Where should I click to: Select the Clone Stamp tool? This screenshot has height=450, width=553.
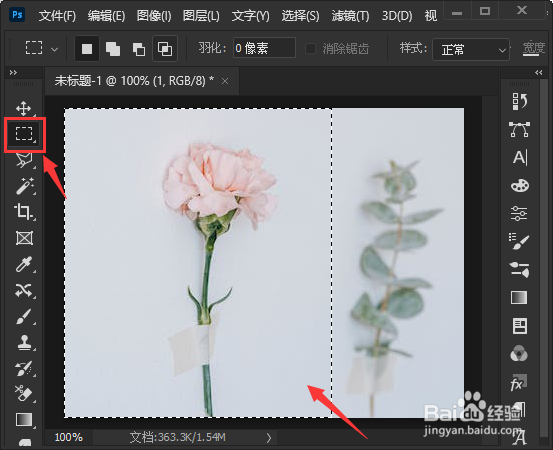coord(24,342)
